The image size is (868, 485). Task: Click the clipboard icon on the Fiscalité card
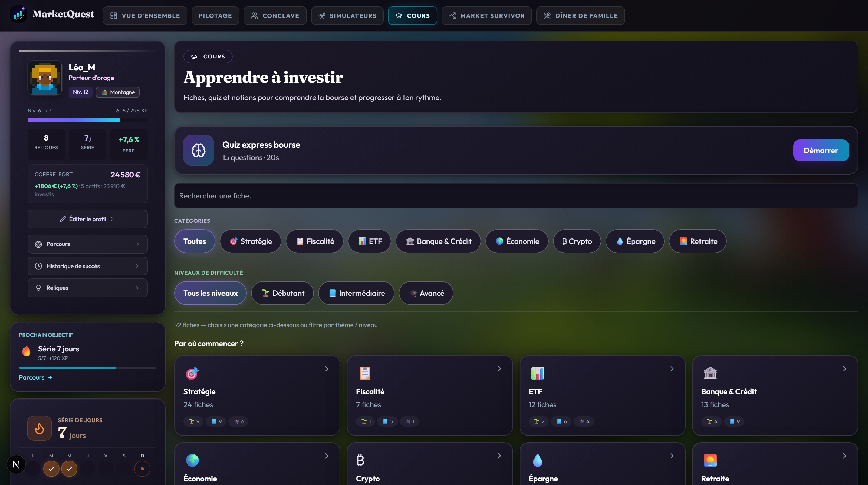(364, 373)
